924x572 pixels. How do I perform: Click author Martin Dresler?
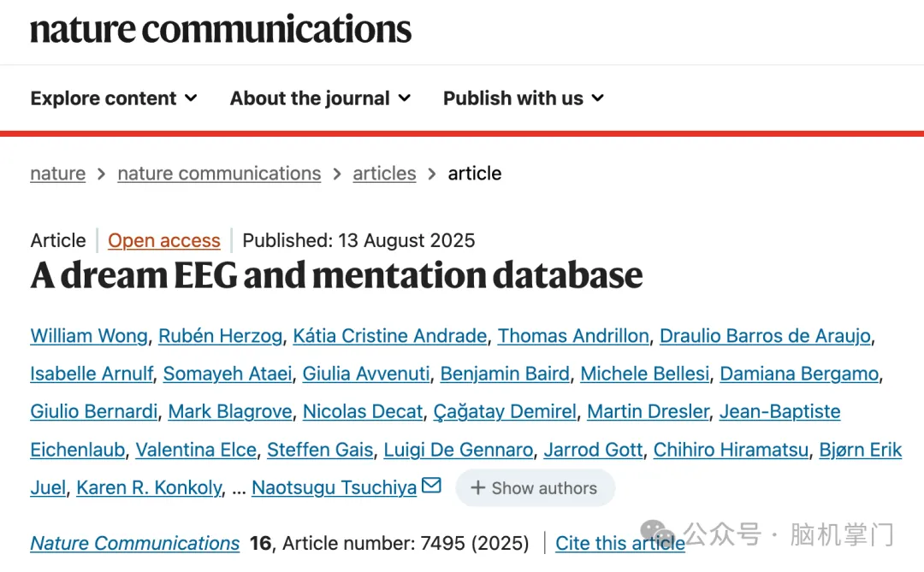(648, 411)
